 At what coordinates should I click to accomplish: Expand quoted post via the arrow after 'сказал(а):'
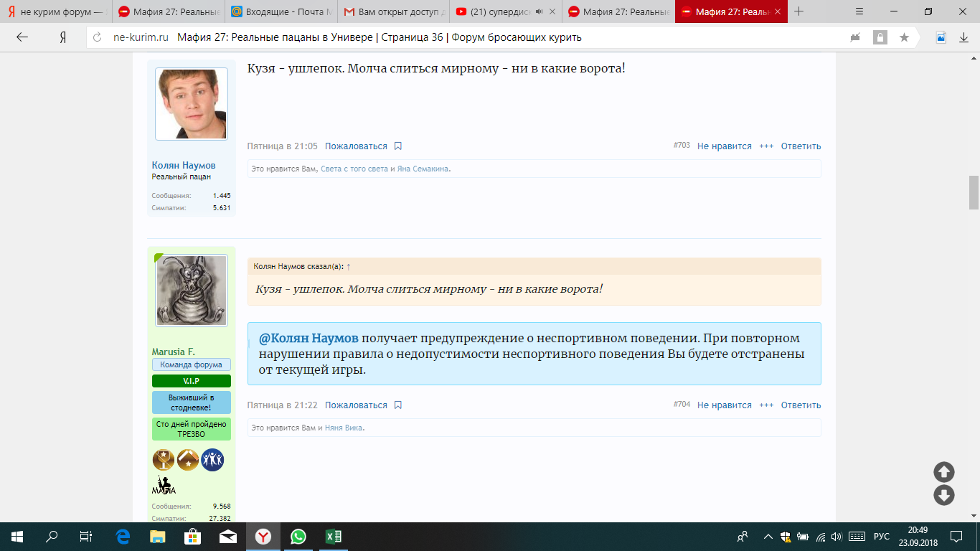point(349,266)
